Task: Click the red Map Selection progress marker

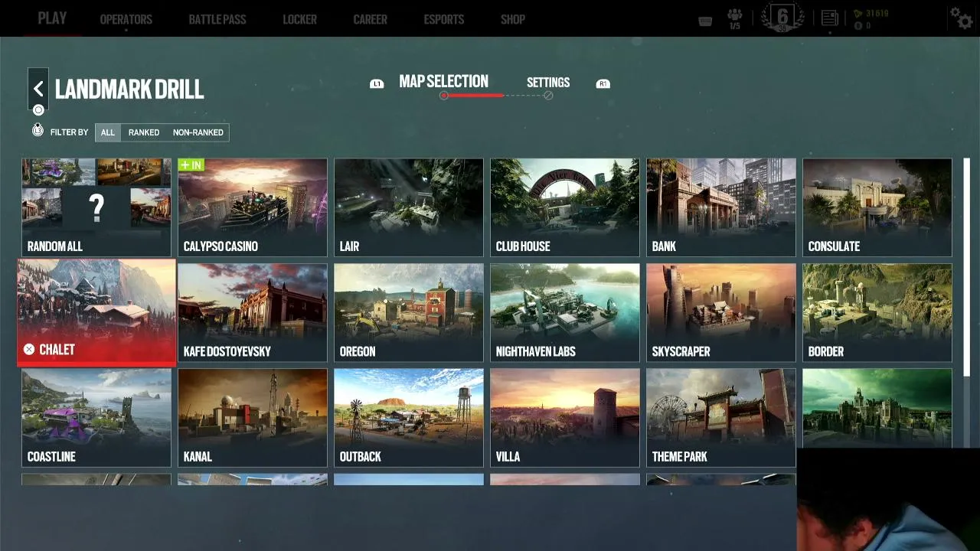Action: click(444, 96)
